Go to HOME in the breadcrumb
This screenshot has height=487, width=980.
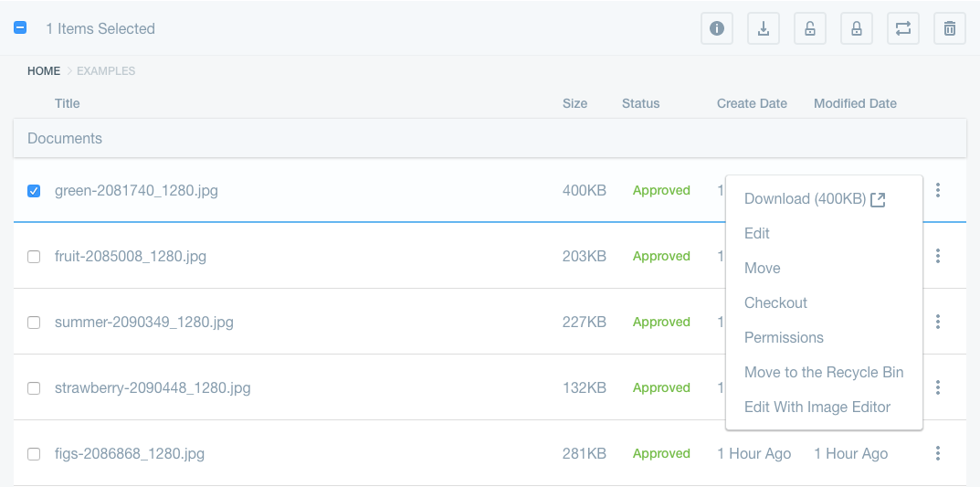tap(44, 71)
